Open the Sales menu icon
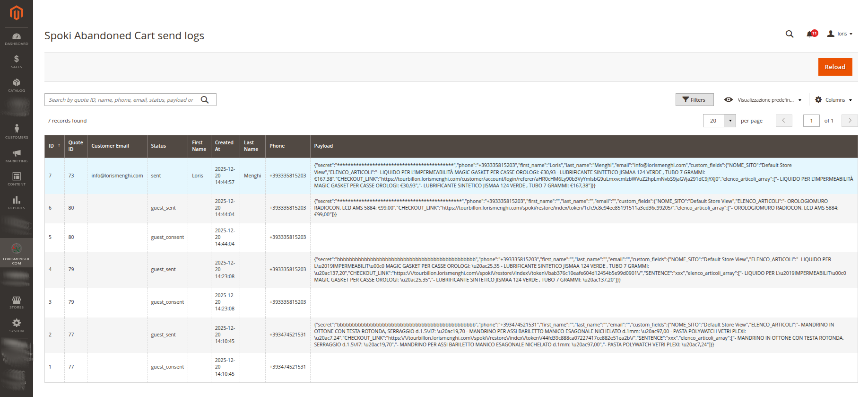The image size is (868, 397). click(17, 62)
